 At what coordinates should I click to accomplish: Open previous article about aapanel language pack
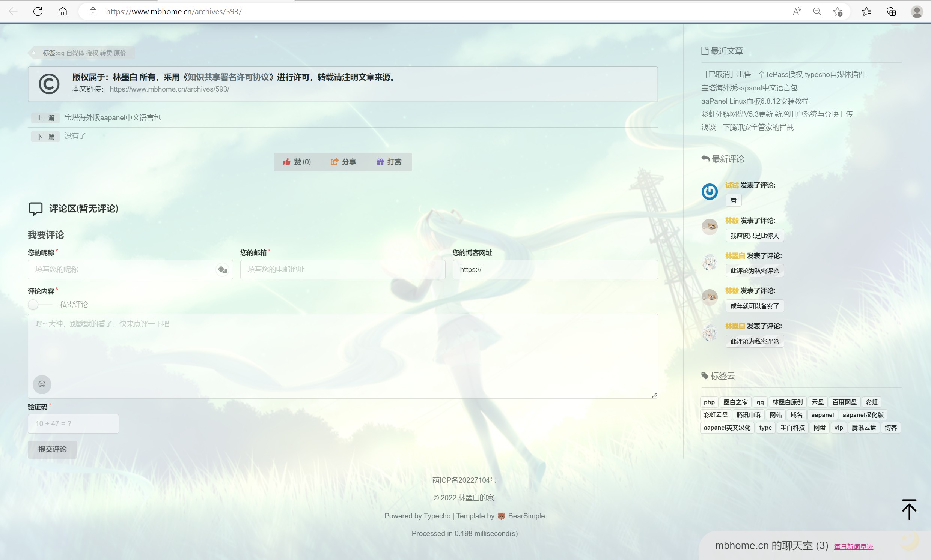(x=113, y=117)
